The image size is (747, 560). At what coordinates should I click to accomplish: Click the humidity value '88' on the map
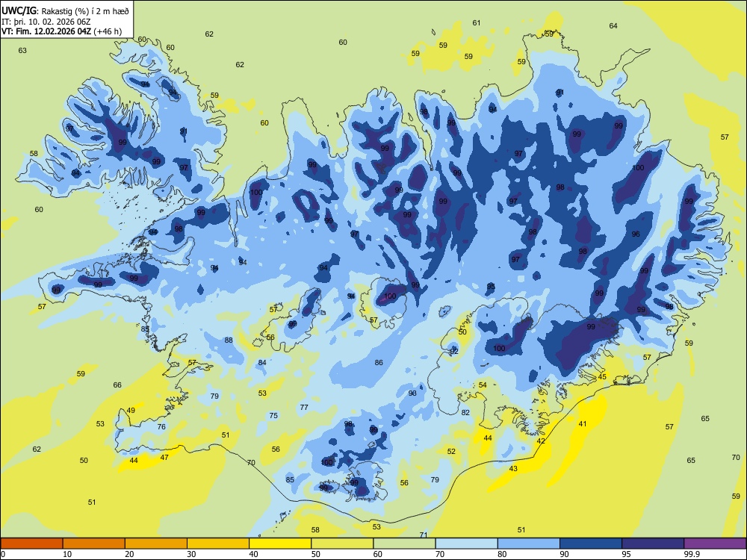229,340
